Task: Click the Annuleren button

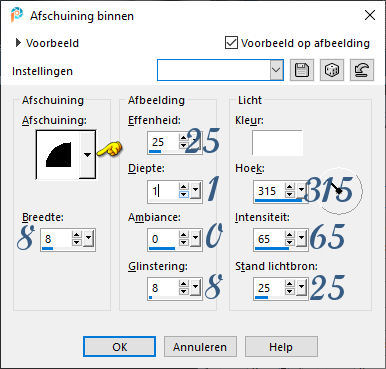Action: (200, 347)
